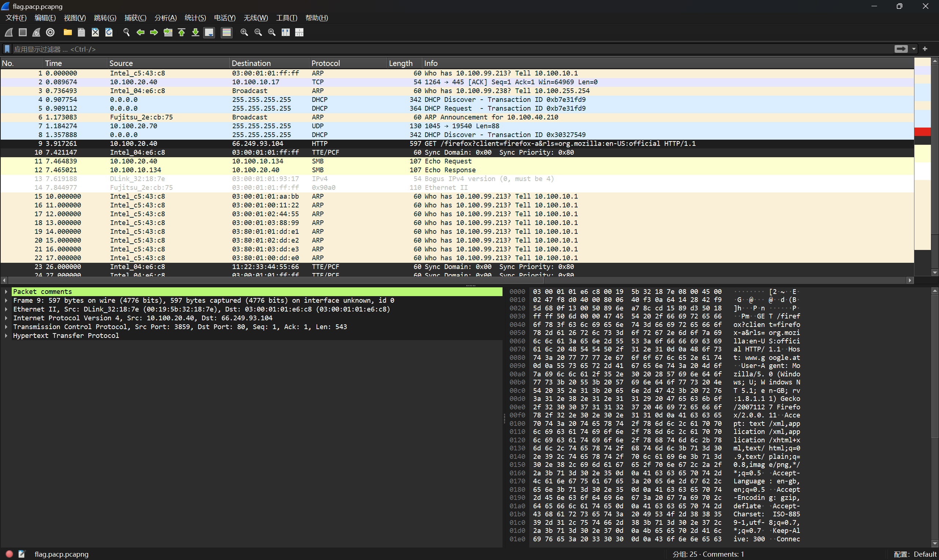Reset text to normal size

pyautogui.click(x=272, y=33)
